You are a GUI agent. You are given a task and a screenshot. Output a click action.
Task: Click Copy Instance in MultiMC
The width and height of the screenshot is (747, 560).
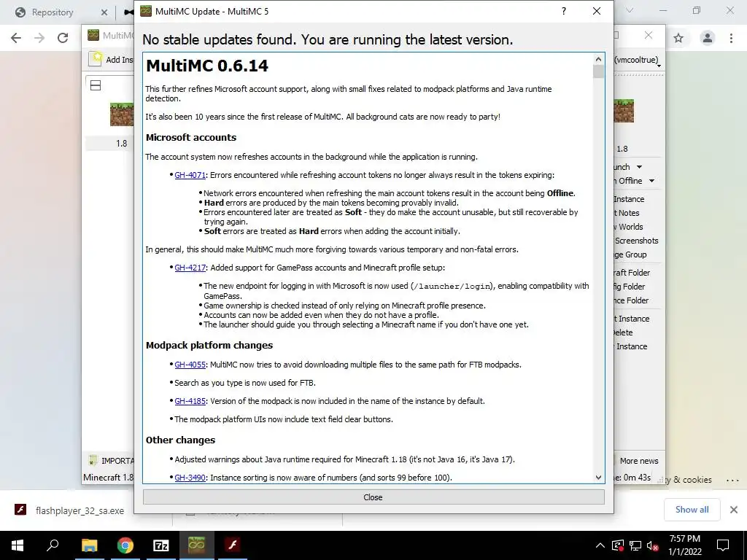click(x=631, y=346)
